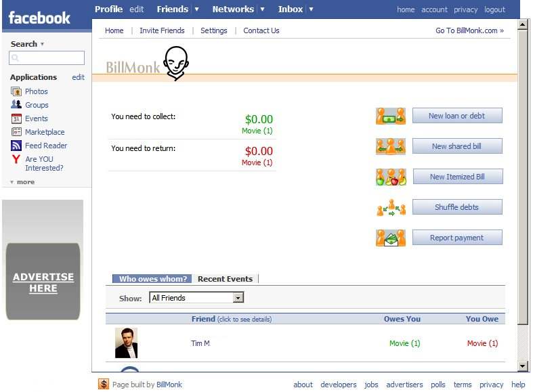This screenshot has width=533, height=392.
Task: Click the help link in footer
Action: pos(518,385)
